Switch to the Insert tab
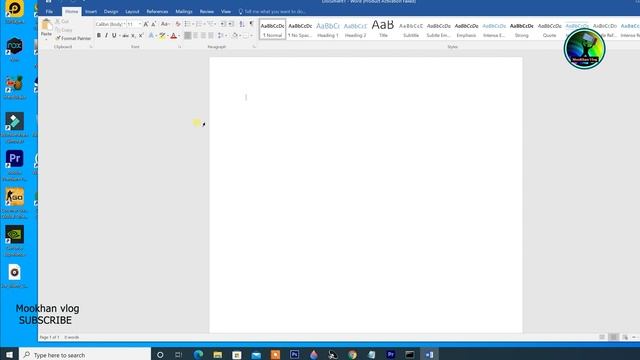This screenshot has width=640, height=360. point(91,11)
